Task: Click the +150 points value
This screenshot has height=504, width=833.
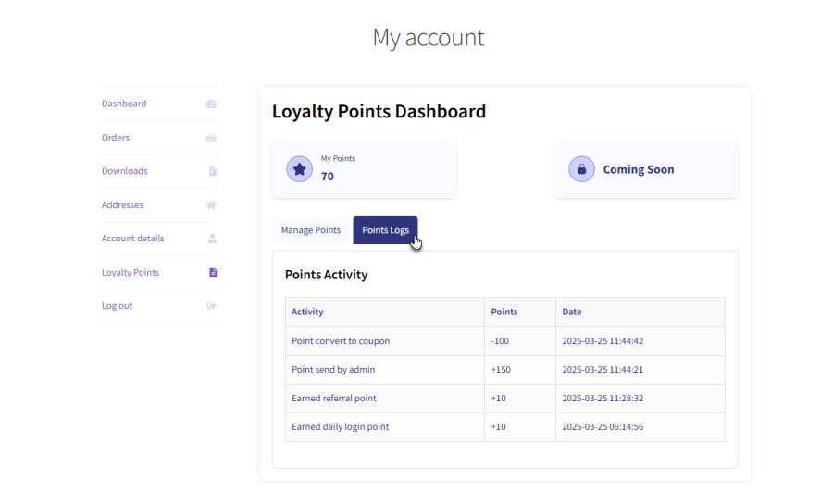Action: click(x=501, y=370)
